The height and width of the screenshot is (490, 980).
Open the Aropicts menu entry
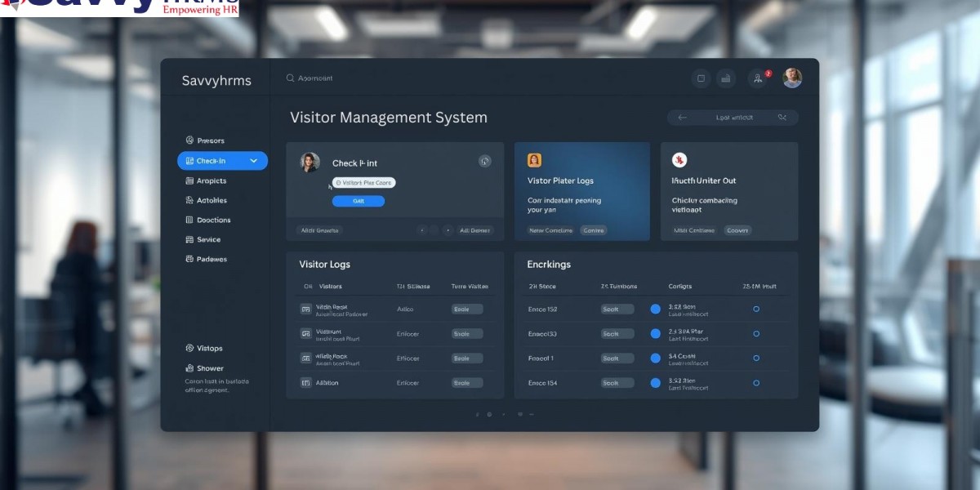pos(189,180)
